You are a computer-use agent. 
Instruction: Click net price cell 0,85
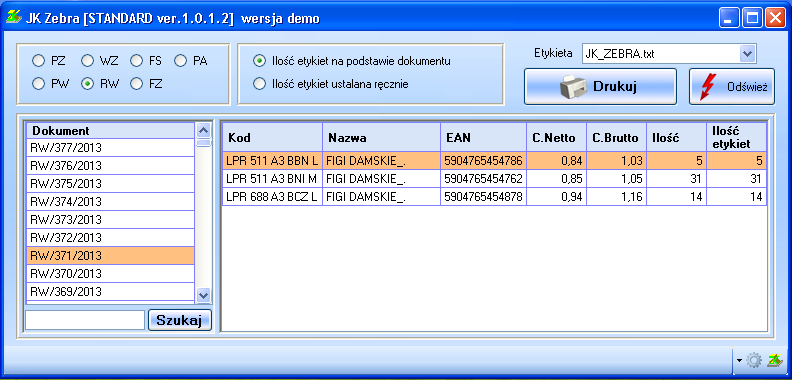coord(557,179)
